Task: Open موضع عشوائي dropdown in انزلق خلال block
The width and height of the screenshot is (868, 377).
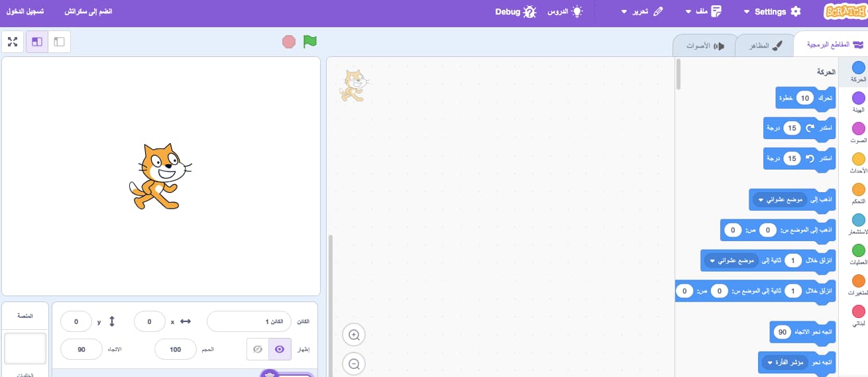Action: 732,260
